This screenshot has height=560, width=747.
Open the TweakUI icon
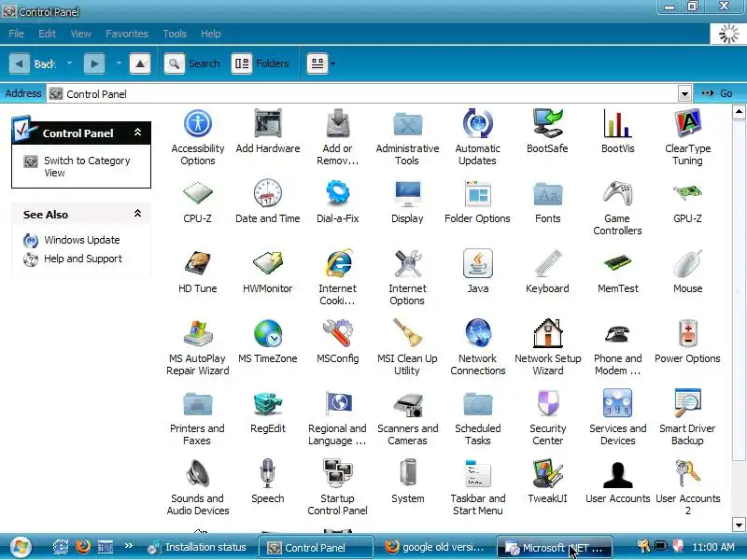coord(548,473)
